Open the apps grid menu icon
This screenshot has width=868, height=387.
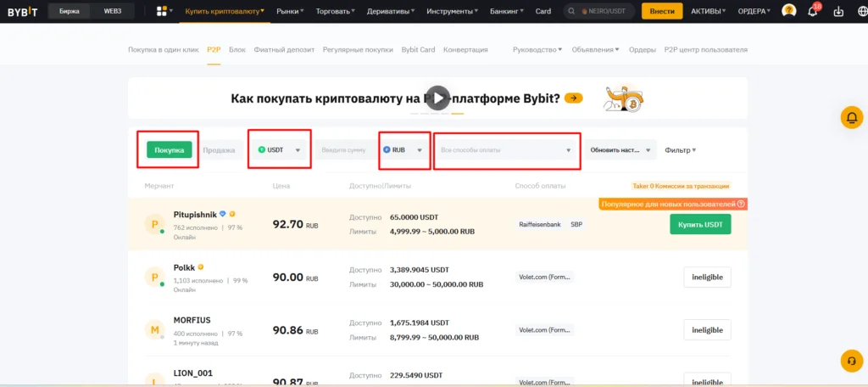tap(162, 11)
